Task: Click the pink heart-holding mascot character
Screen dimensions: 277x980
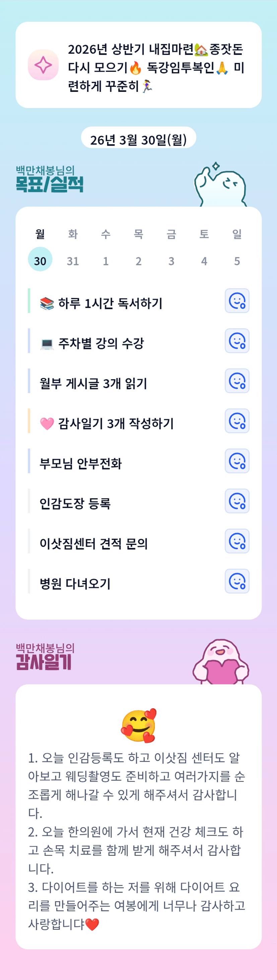Action: coord(221,662)
